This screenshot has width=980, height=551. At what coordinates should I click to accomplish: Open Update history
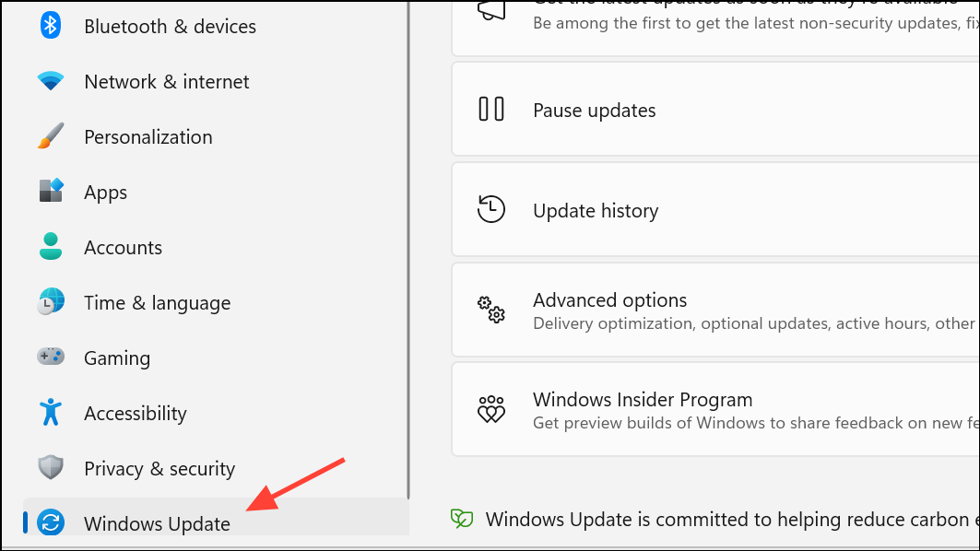715,210
